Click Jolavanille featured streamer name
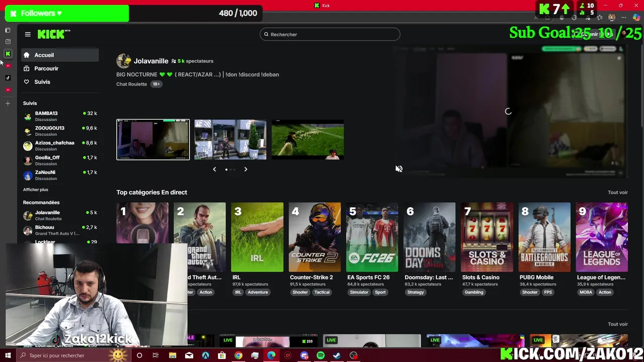 151,61
